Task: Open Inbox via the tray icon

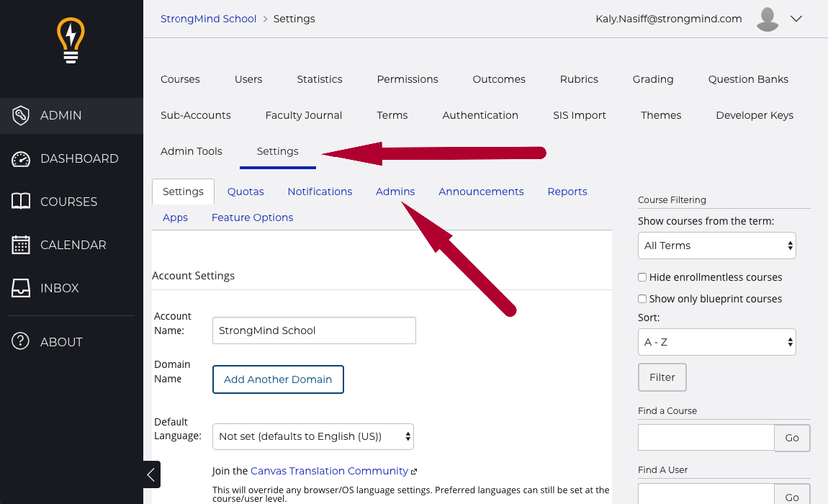Action: (21, 288)
